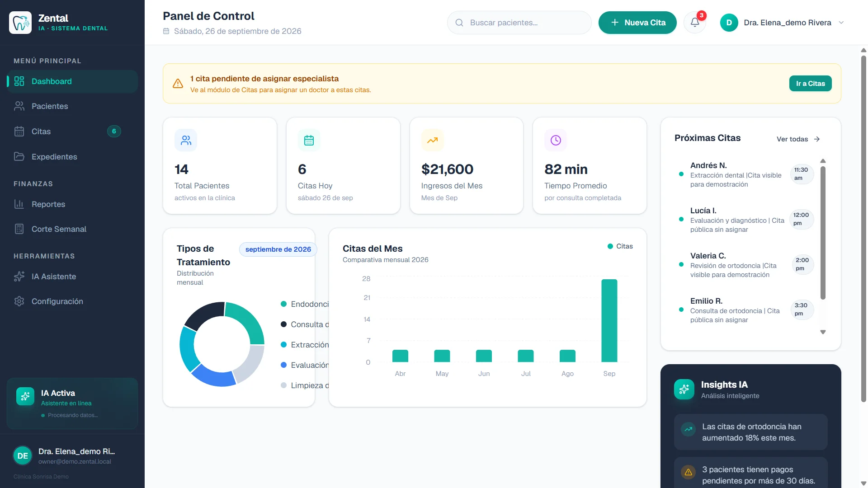This screenshot has width=868, height=488.
Task: Click the Sep bar in Citas del Mes
Action: (x=609, y=320)
